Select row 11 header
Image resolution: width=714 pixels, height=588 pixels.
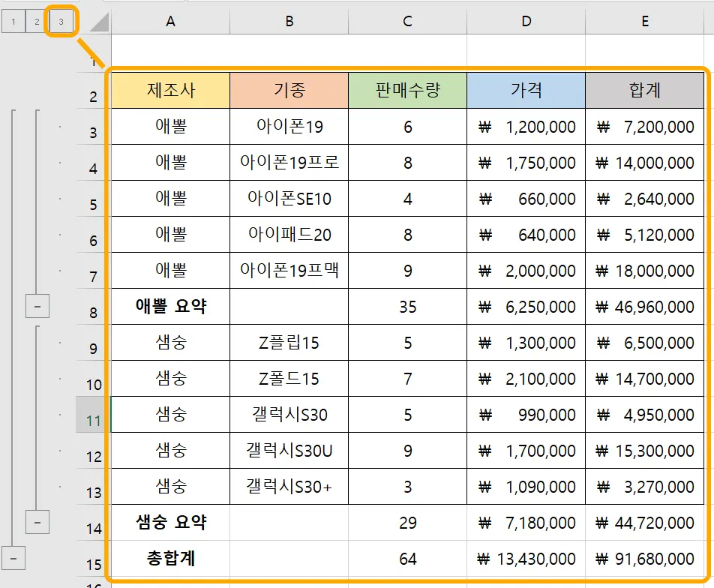(93, 415)
